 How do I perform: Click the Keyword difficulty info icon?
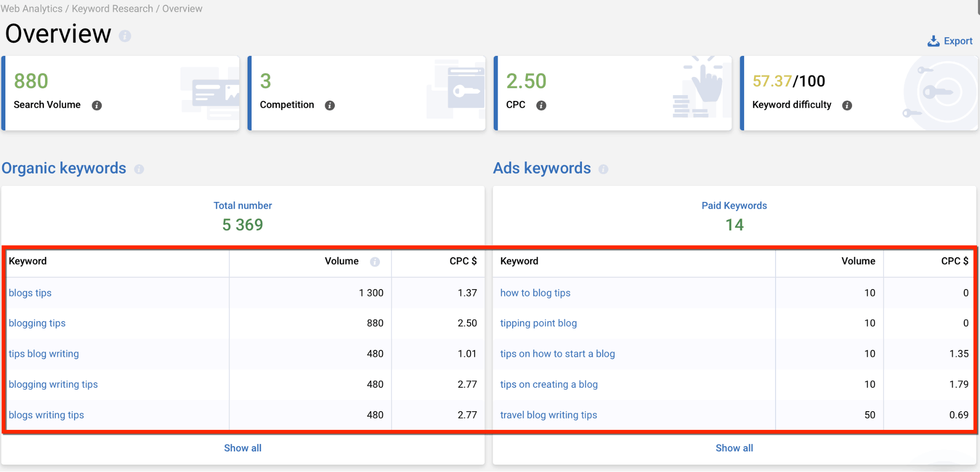(x=847, y=105)
